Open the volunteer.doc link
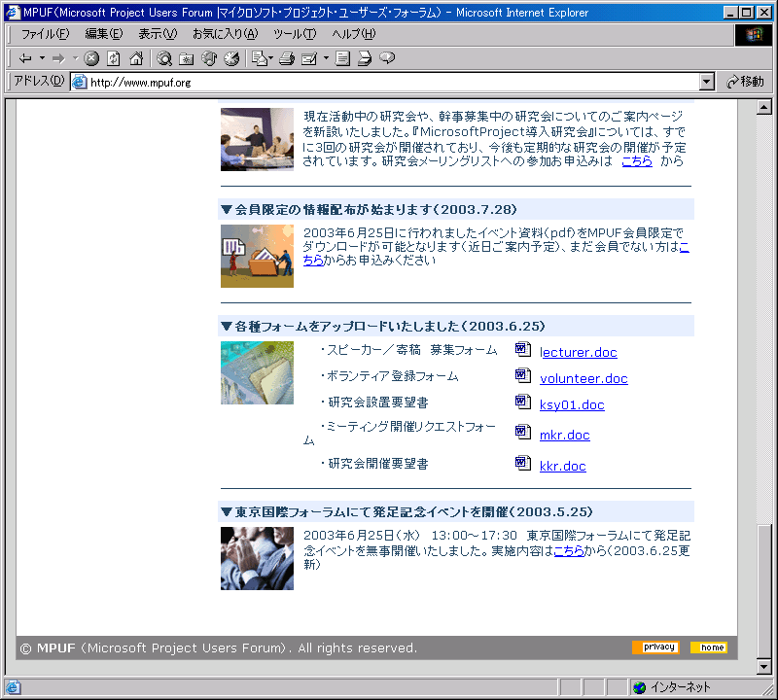Image resolution: width=778 pixels, height=700 pixels. click(583, 378)
